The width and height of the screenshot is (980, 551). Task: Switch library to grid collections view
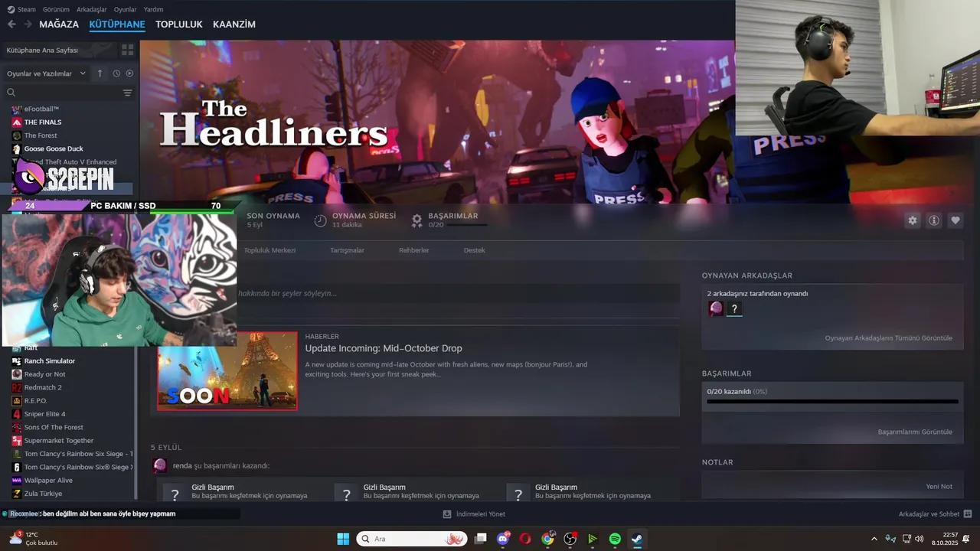[x=127, y=50]
